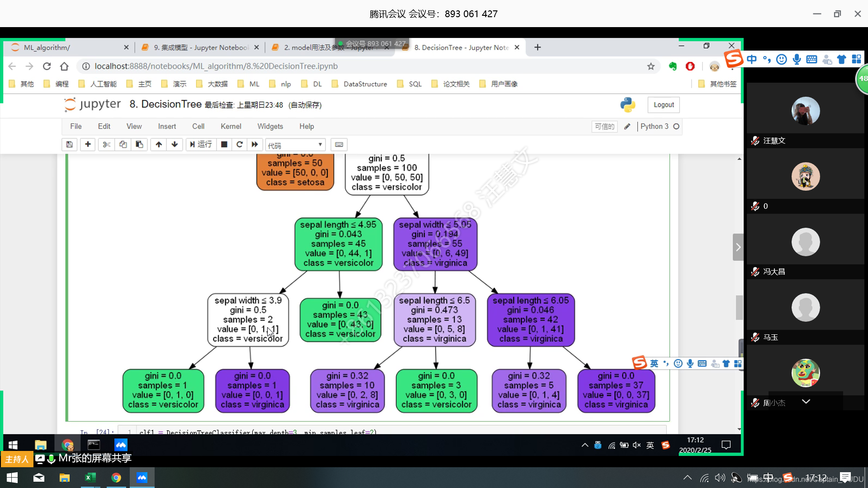
Task: Open the DataStructure bookmark folder
Action: point(359,84)
